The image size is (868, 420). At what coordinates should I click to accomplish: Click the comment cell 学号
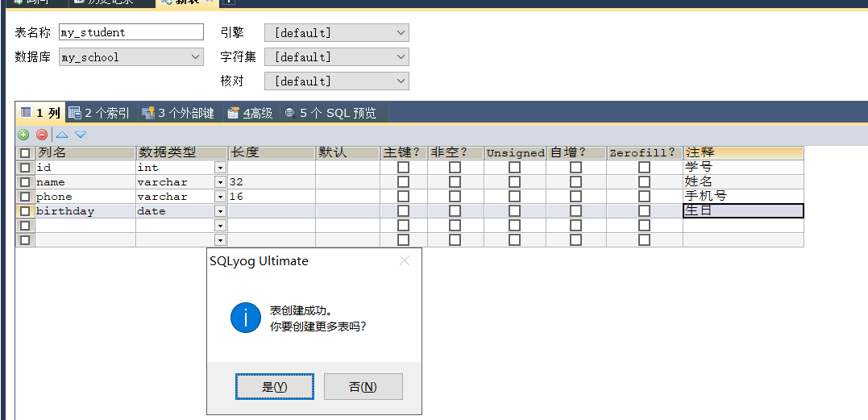pyautogui.click(x=743, y=167)
